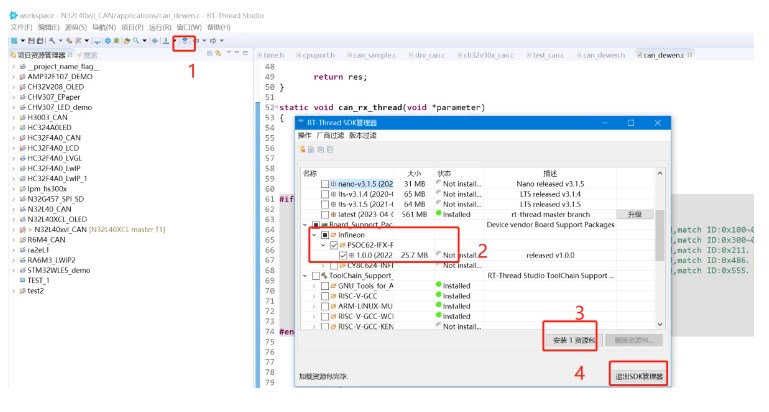This screenshot has height=412, width=769.
Task: Select the STM32WLE5_demo project row
Action: 54,270
